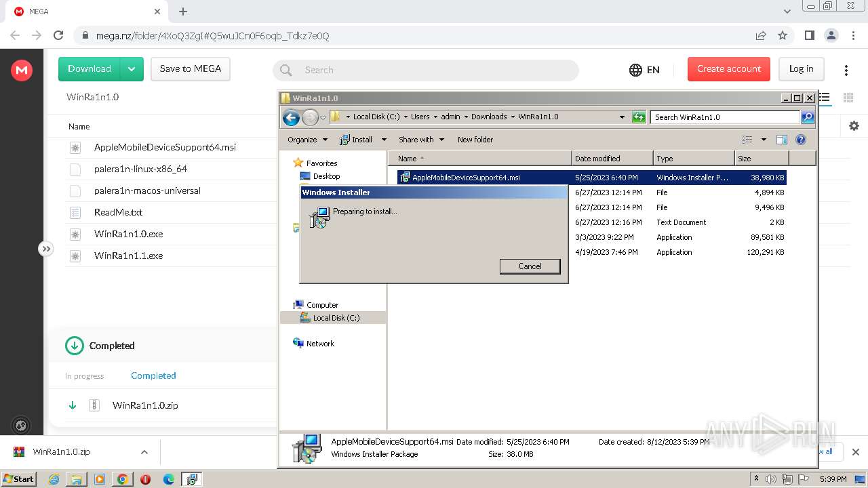Click the MEGA search field
Screen dimensions: 868x488
pyautogui.click(x=426, y=70)
